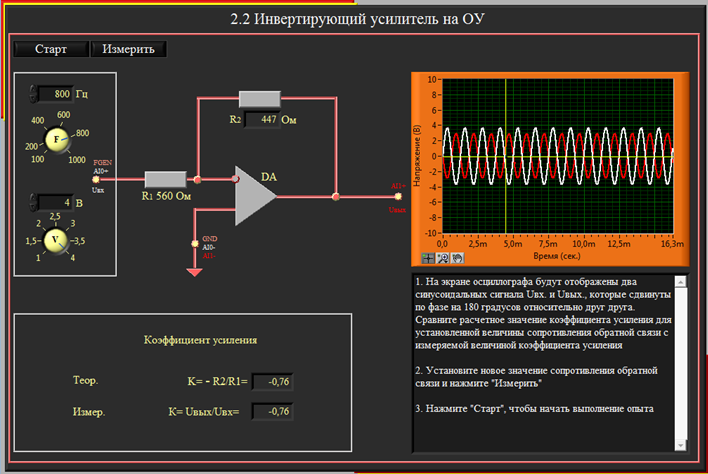Click the voltage field showing 4
This screenshot has height=474, width=708.
point(56,202)
